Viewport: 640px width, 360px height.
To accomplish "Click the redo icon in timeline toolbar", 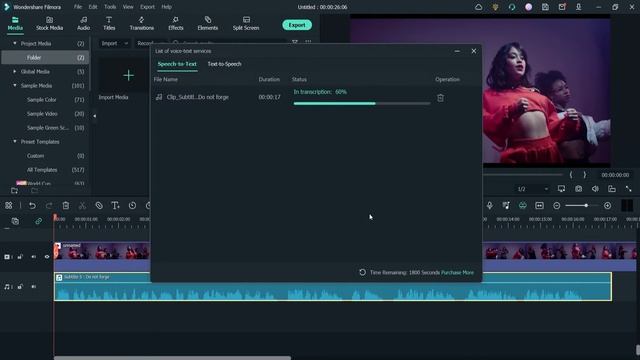I will (x=49, y=206).
